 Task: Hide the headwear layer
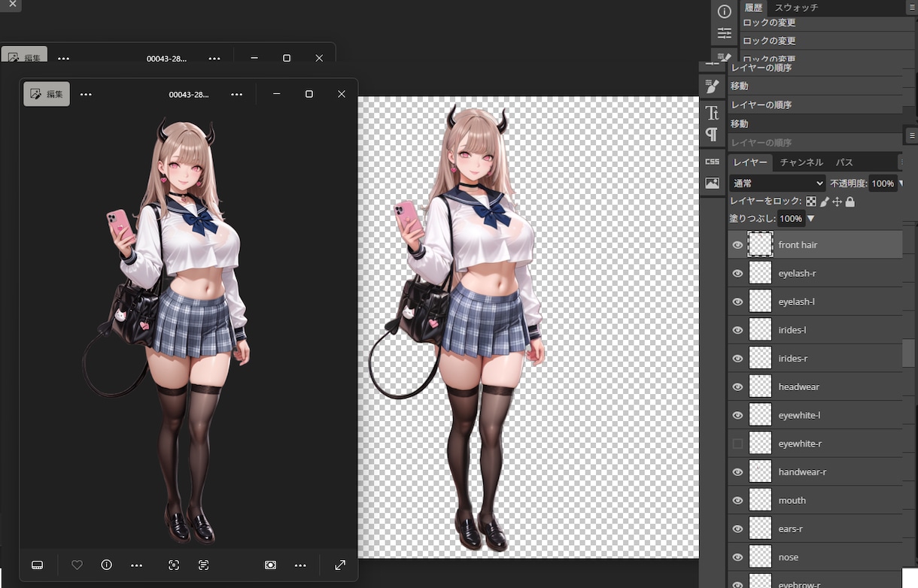(x=737, y=386)
